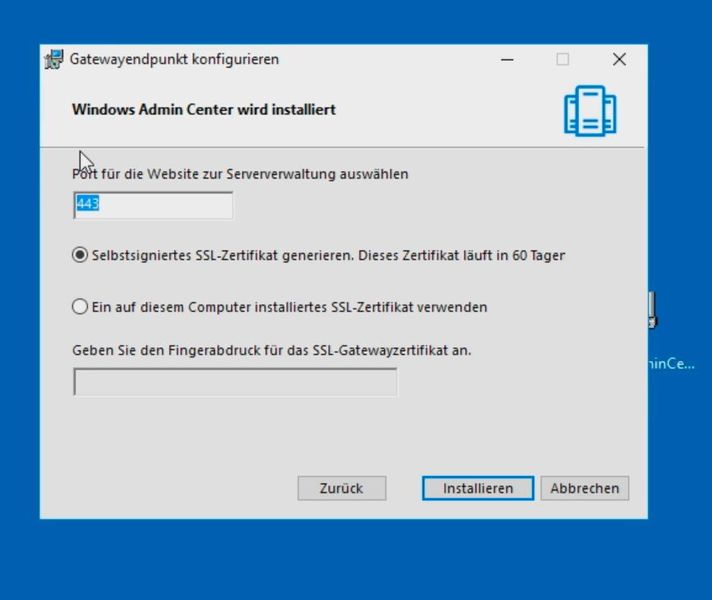Cancel setup with the Abbrechen button
Screen dimensions: 712x600
pos(584,488)
